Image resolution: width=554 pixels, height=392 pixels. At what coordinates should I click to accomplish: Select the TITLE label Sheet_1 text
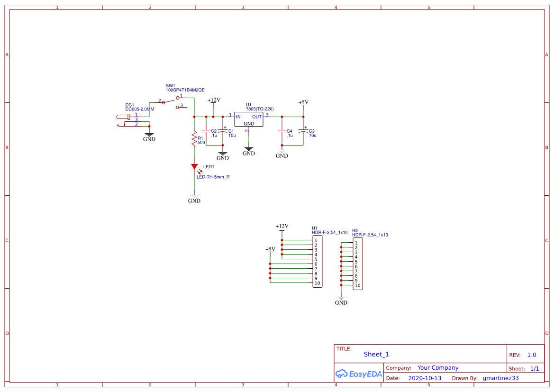pyautogui.click(x=376, y=354)
